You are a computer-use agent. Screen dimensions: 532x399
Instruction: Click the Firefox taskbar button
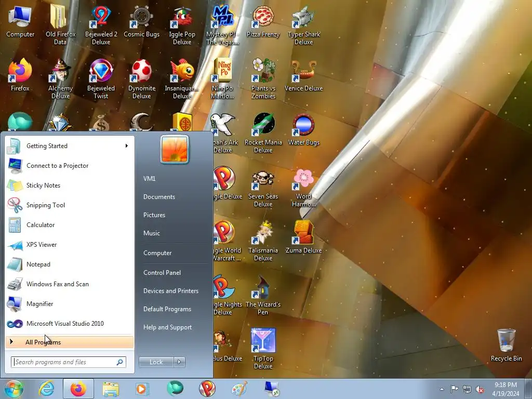point(78,389)
